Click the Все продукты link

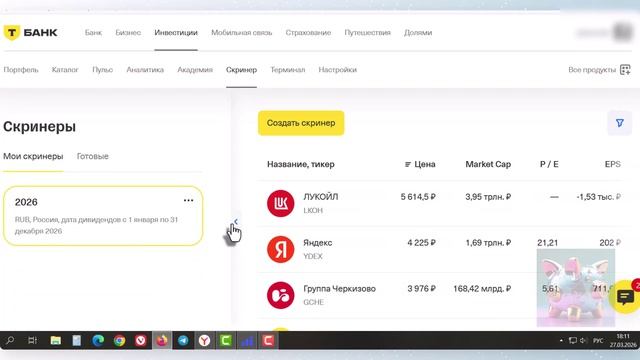coord(592,70)
